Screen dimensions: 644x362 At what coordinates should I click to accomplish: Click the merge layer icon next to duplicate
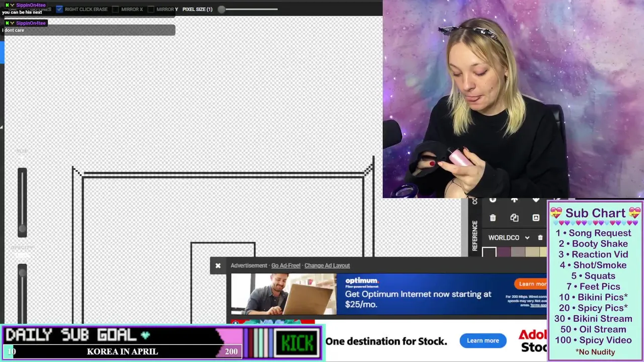tap(536, 218)
